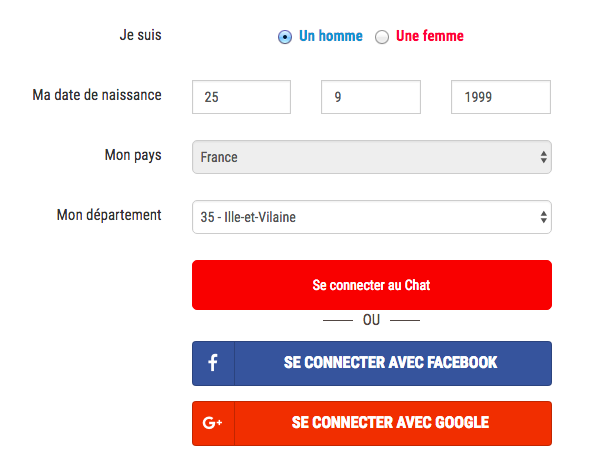The width and height of the screenshot is (611, 470).
Task: Click the 'Mon département' label
Action: (109, 215)
